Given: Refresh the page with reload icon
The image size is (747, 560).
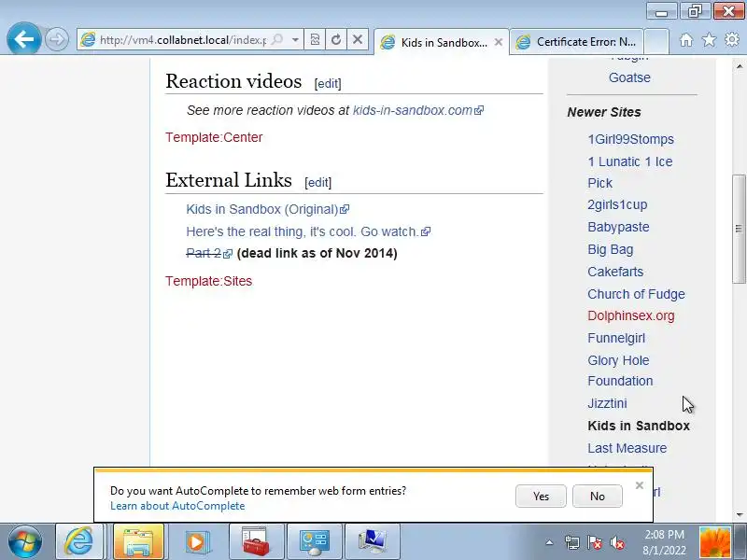Looking at the screenshot, I should (336, 39).
